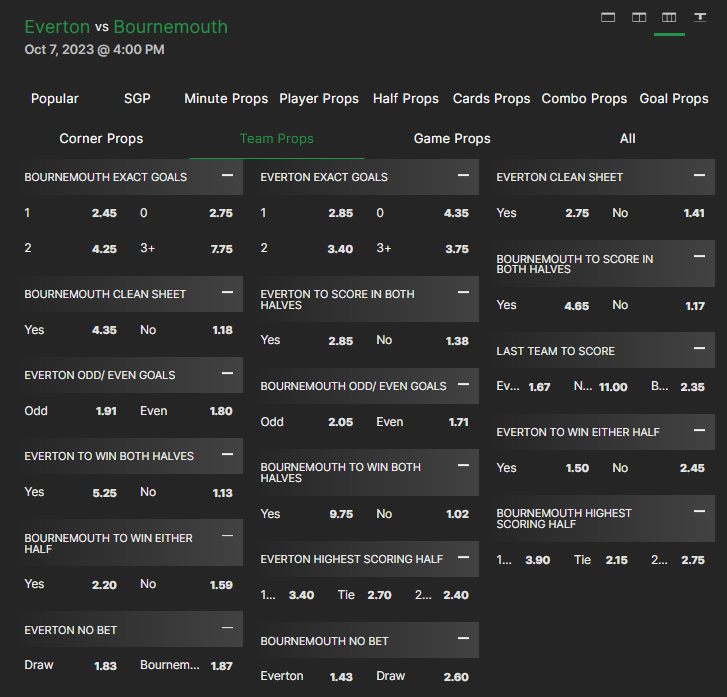Pick Everton 0 goals at 4.35
The width and height of the screenshot is (727, 697).
[423, 213]
